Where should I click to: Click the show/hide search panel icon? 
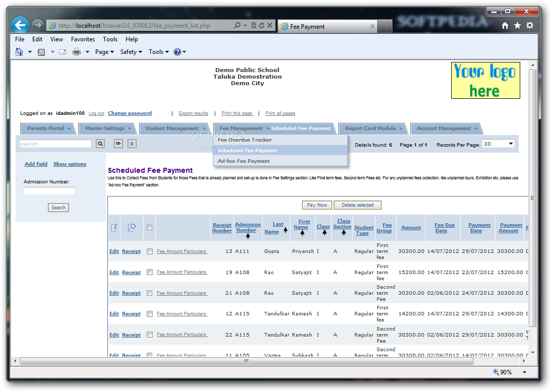pyautogui.click(x=118, y=144)
